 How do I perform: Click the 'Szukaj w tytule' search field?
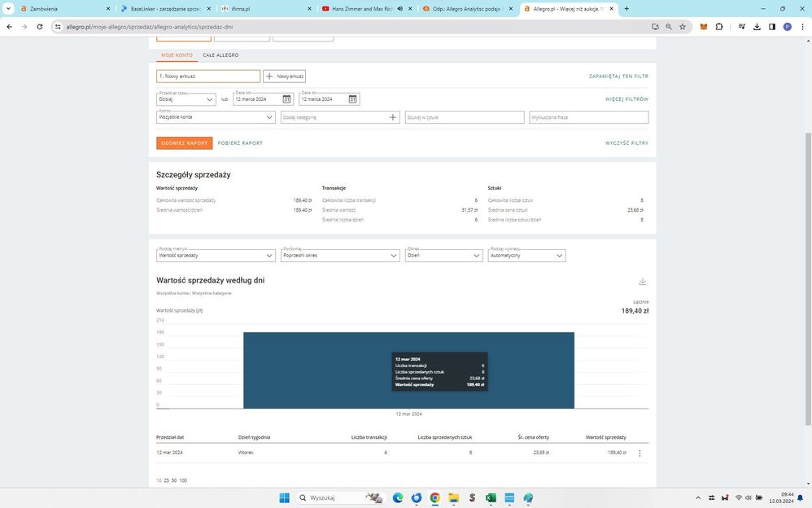pos(464,117)
